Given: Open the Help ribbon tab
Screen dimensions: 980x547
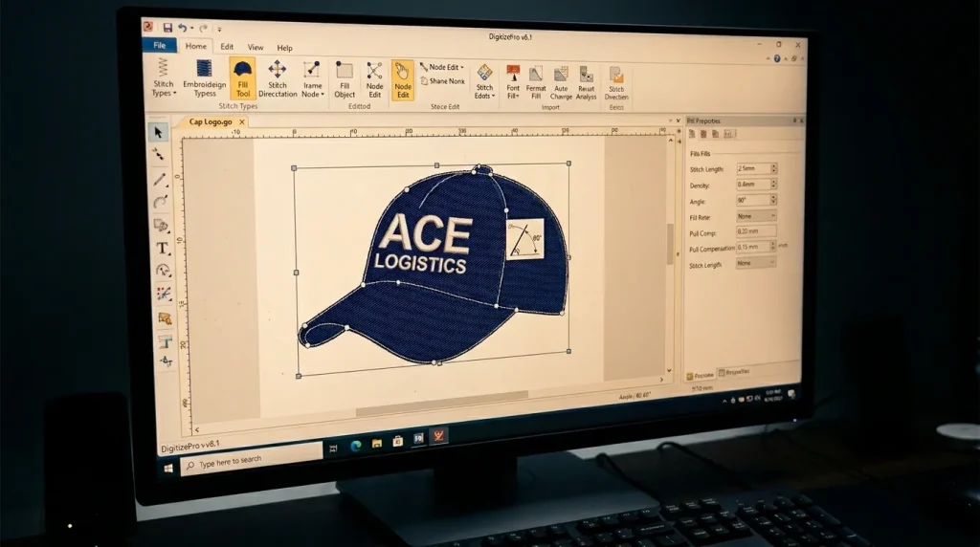Looking at the screenshot, I should [284, 48].
